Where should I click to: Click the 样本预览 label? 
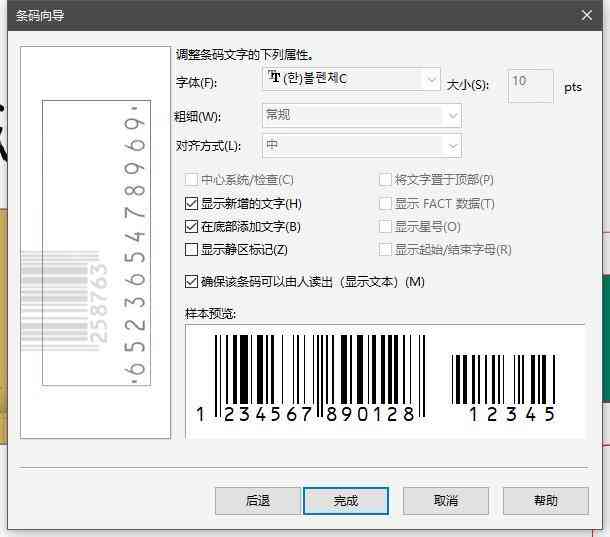(210, 313)
